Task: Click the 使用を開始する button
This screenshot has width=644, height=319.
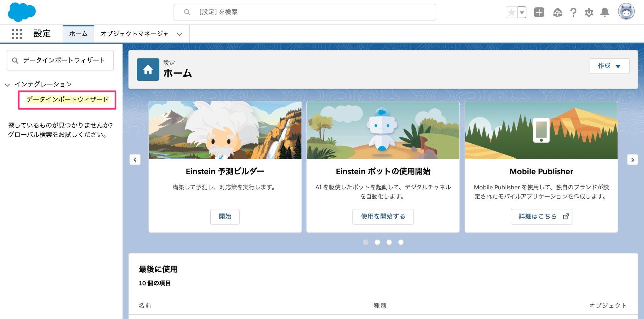Action: coord(383,217)
